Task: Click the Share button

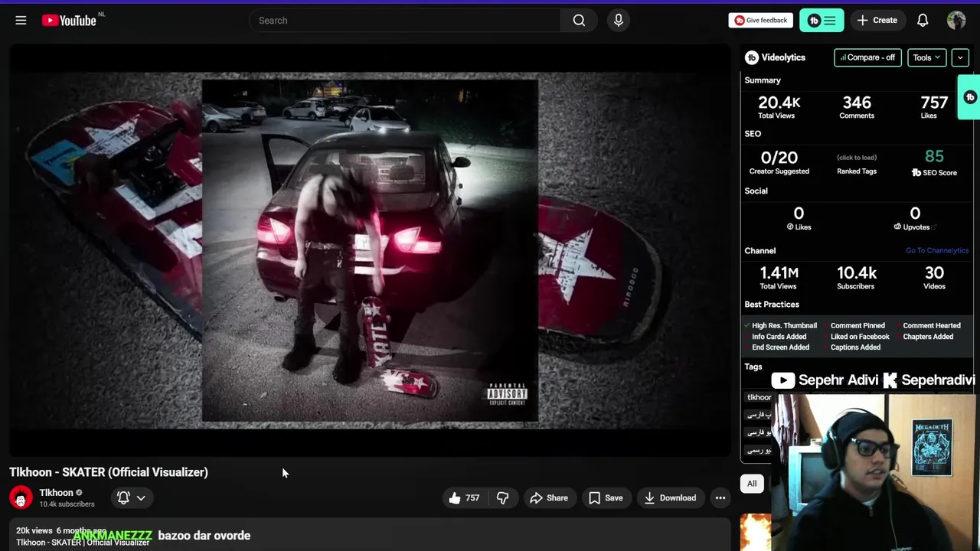Action: coord(549,498)
